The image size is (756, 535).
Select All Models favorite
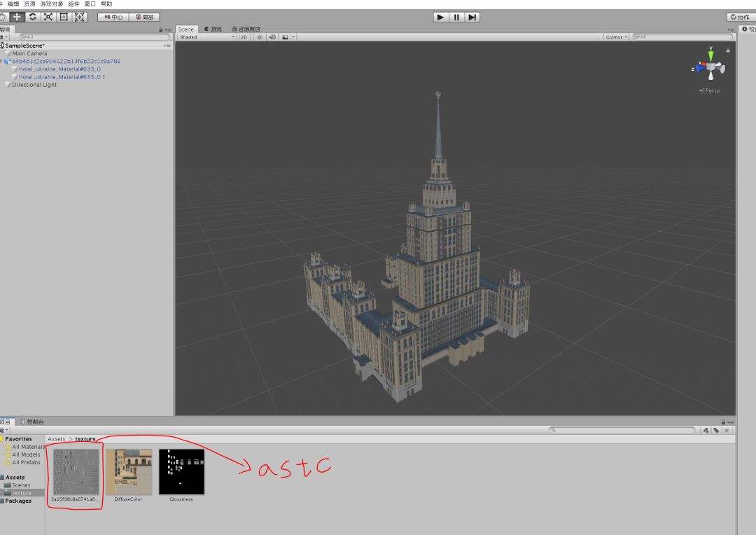tap(24, 454)
